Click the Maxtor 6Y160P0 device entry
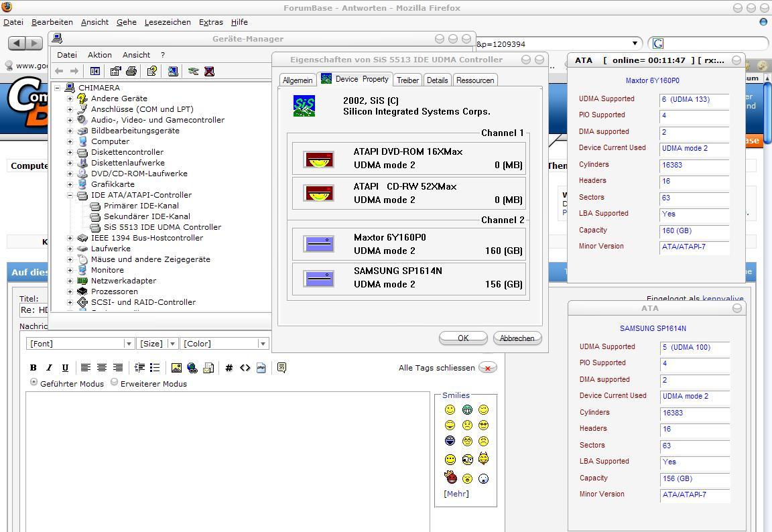Screen dimensions: 772x532 [409, 244]
